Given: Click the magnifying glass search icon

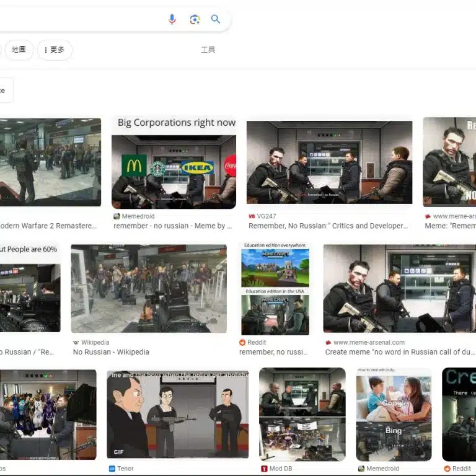Looking at the screenshot, I should (x=216, y=19).
